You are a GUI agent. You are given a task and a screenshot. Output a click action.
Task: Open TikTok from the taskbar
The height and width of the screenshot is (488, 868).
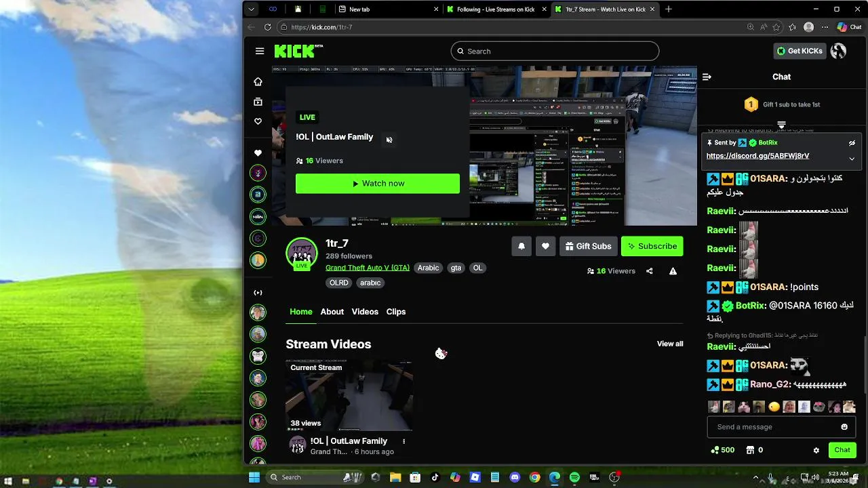pyautogui.click(x=435, y=477)
